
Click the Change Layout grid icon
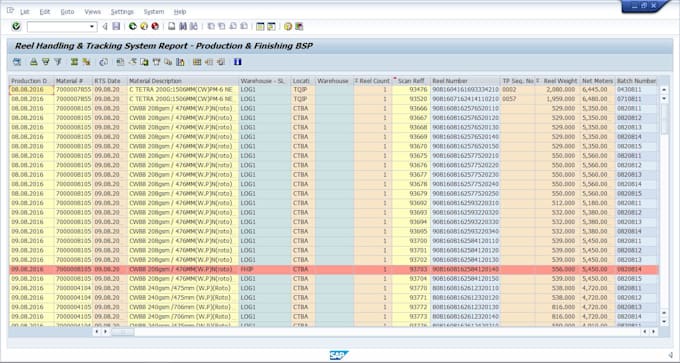coord(197,62)
